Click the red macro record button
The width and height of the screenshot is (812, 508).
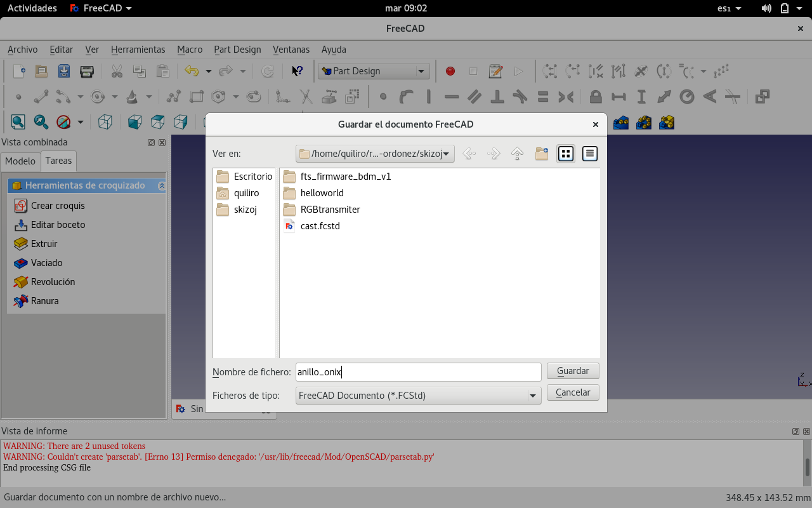tap(450, 71)
